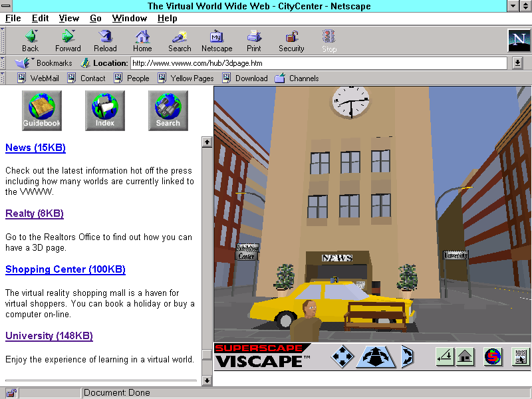The image size is (532, 399).
Task: Click the URL location field
Action: 319,63
